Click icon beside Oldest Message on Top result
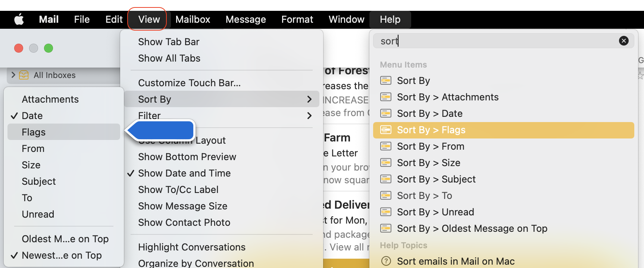This screenshot has width=644, height=268. 385,228
